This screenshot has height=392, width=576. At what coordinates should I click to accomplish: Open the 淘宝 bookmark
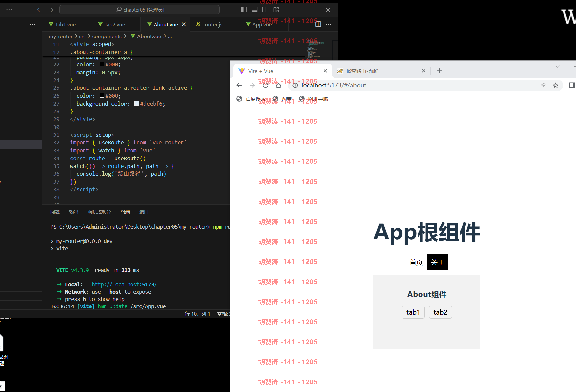tap(282, 99)
